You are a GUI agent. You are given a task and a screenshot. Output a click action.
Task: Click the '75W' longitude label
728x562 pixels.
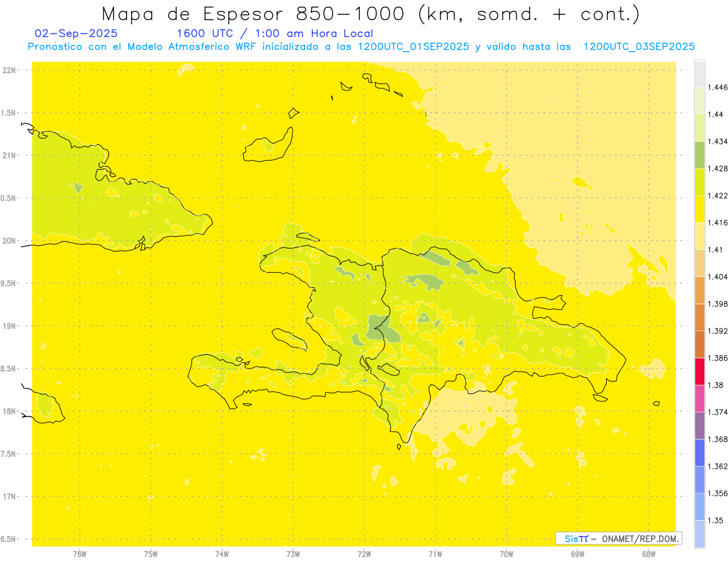(151, 554)
